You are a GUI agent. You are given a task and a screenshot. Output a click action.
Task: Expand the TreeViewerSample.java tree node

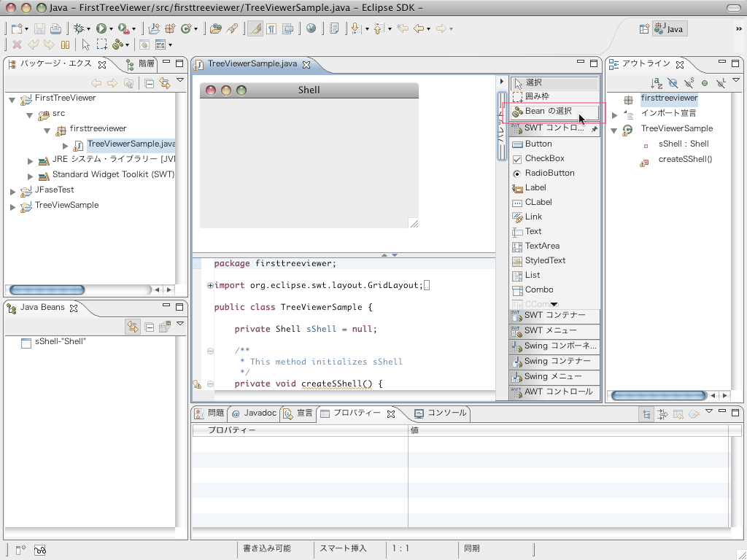coord(65,145)
